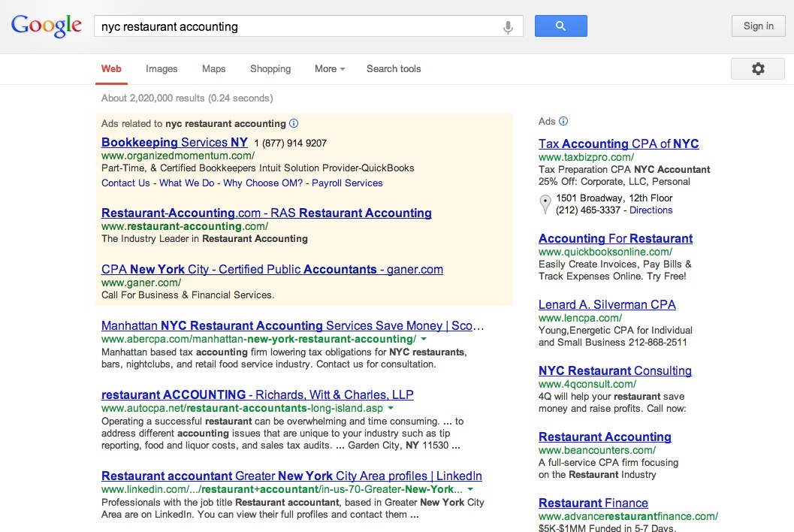Click 'What We Do' sitelink

187,183
